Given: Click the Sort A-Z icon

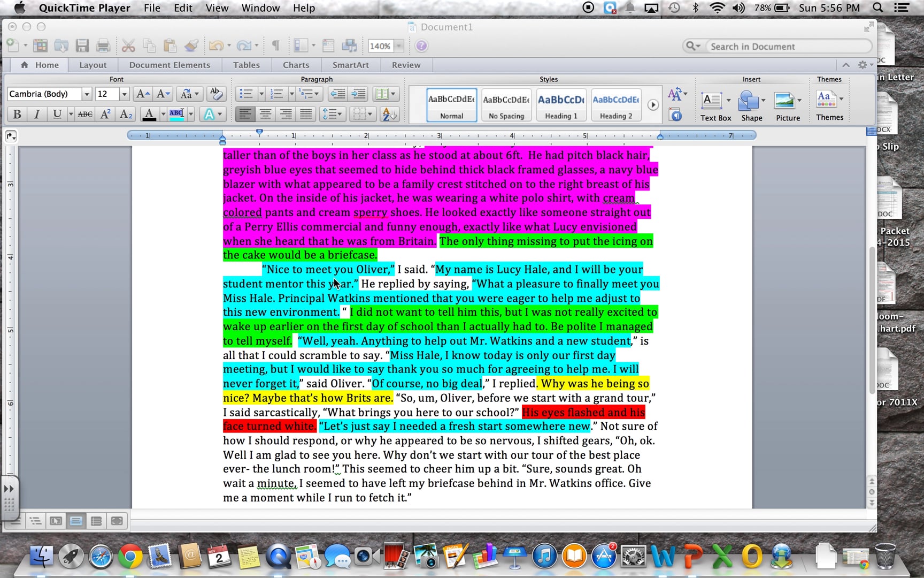Looking at the screenshot, I should point(389,114).
